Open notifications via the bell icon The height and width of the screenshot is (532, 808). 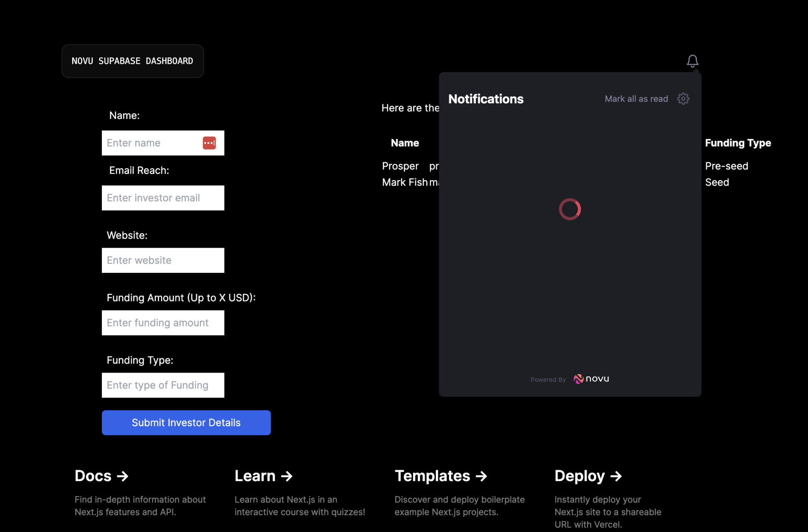point(692,61)
